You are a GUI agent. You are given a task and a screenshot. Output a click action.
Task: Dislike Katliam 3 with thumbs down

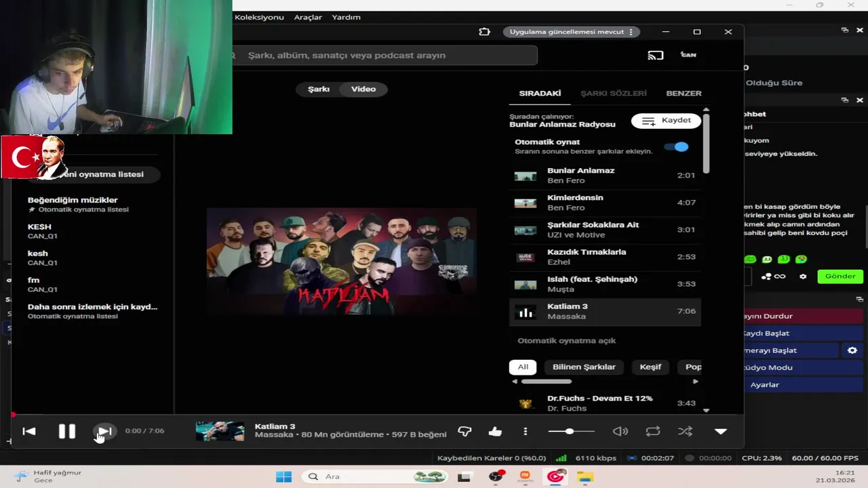465,431
